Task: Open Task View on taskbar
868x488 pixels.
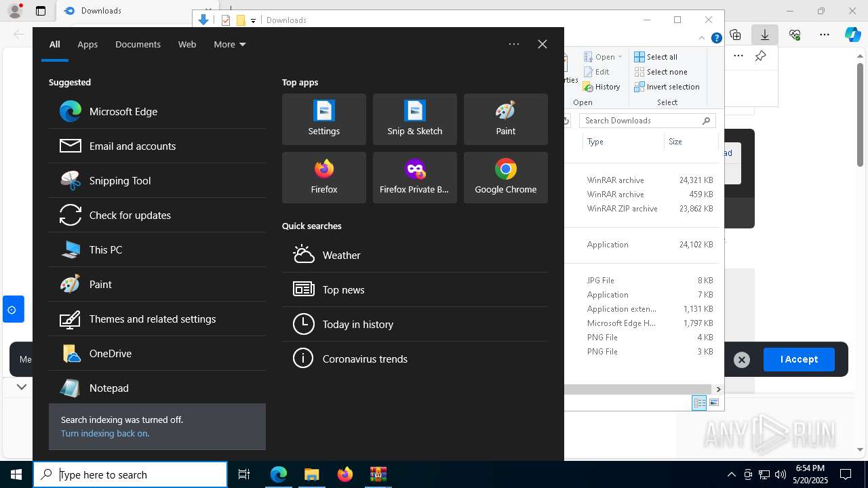Action: [244, 474]
